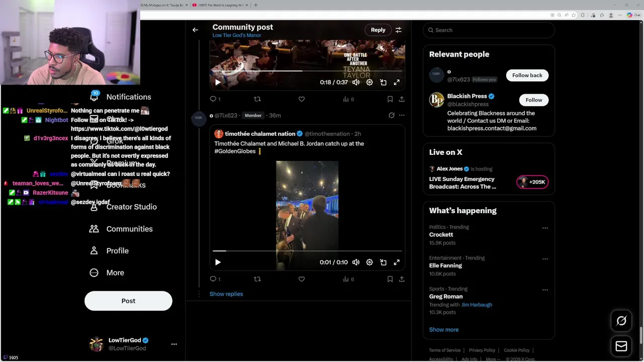The height and width of the screenshot is (362, 644).
Task: Click the Show replies link
Action: tap(226, 294)
